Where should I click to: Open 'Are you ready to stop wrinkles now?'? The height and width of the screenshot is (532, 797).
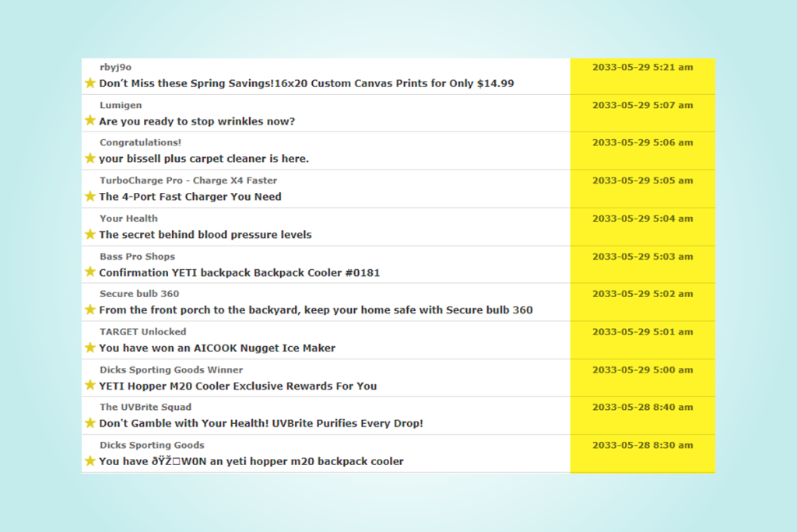(197, 121)
